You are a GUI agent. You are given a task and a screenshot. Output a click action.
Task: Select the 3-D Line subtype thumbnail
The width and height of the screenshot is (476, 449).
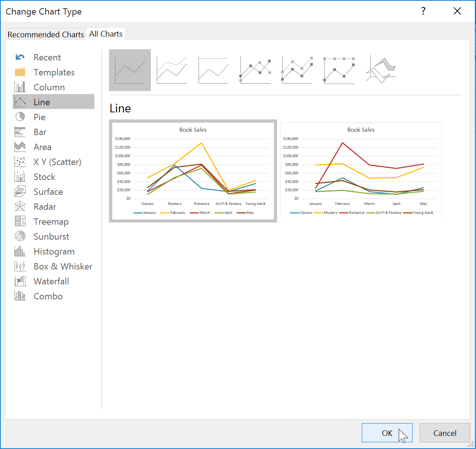pos(380,69)
